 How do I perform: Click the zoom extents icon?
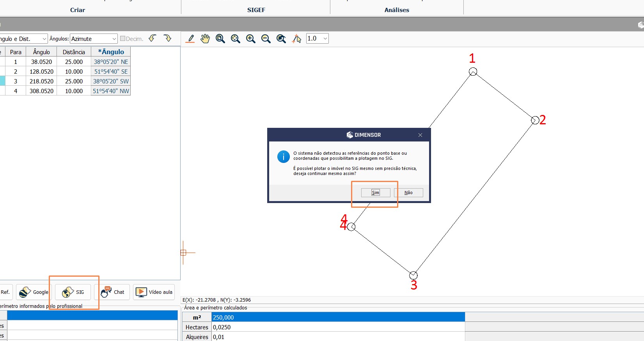pos(236,39)
